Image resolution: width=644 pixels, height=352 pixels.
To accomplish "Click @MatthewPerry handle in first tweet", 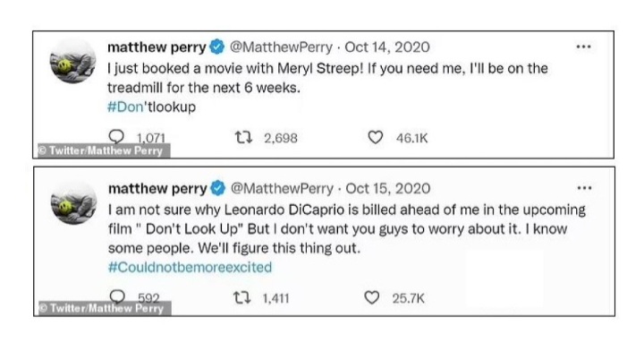I will click(x=281, y=47).
